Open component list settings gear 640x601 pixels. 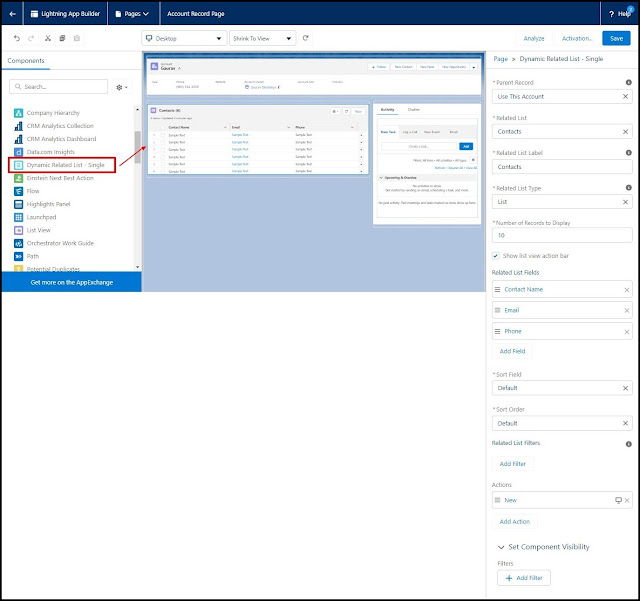[121, 87]
